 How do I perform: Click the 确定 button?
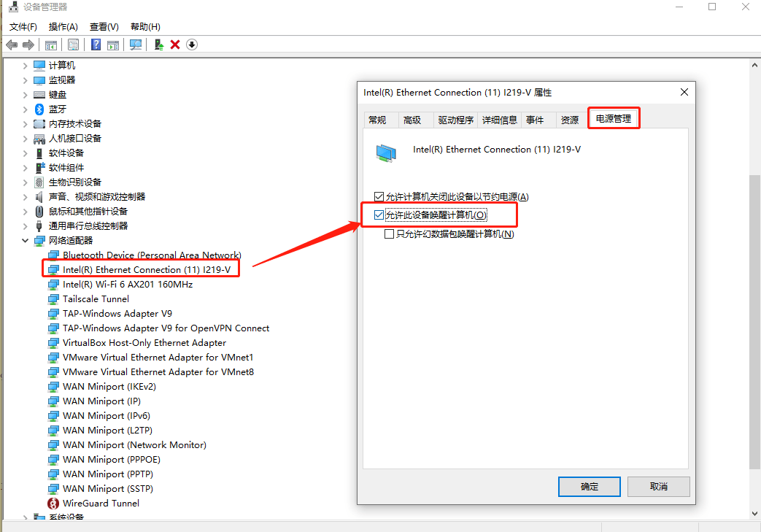point(589,486)
